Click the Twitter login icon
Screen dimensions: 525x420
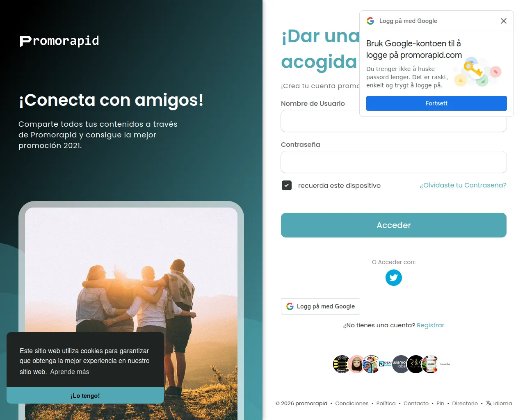pyautogui.click(x=393, y=278)
